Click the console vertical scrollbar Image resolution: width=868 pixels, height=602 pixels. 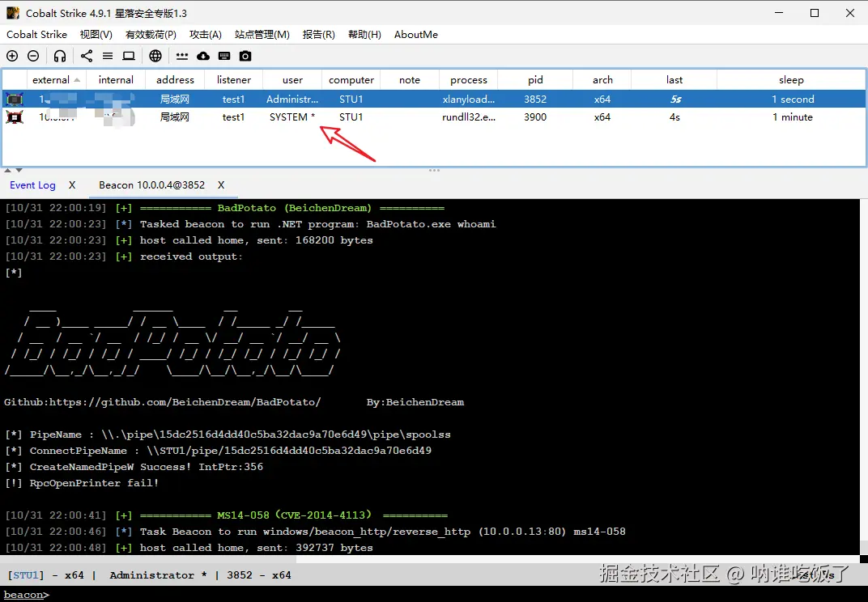pos(864,376)
